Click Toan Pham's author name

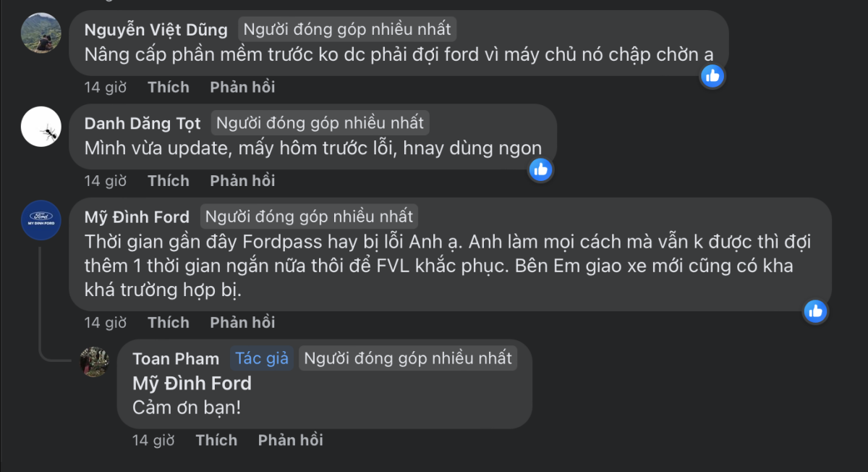176,359
